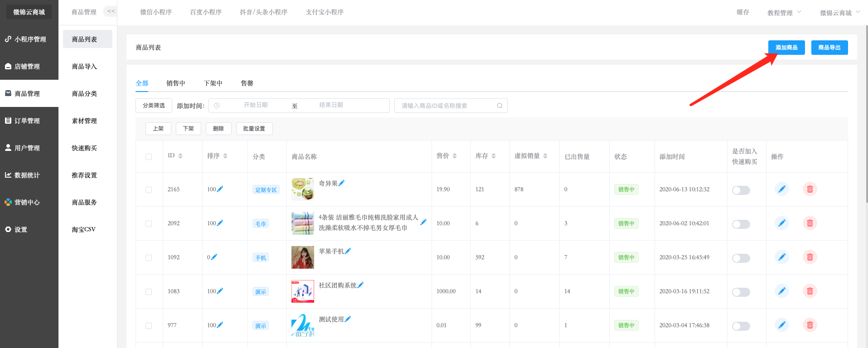
Task: Rename 测试使用 via name pencil icon
Action: point(348,319)
